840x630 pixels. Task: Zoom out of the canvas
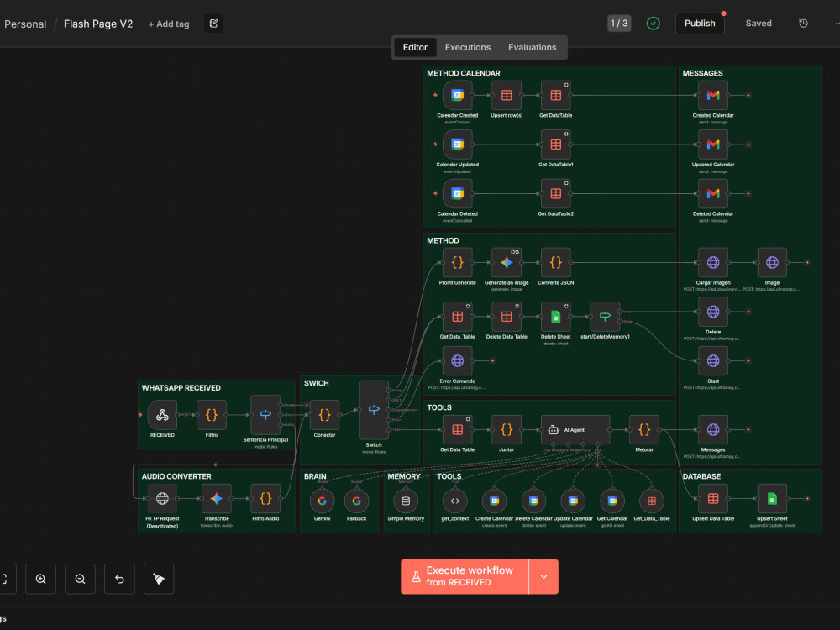pyautogui.click(x=81, y=579)
